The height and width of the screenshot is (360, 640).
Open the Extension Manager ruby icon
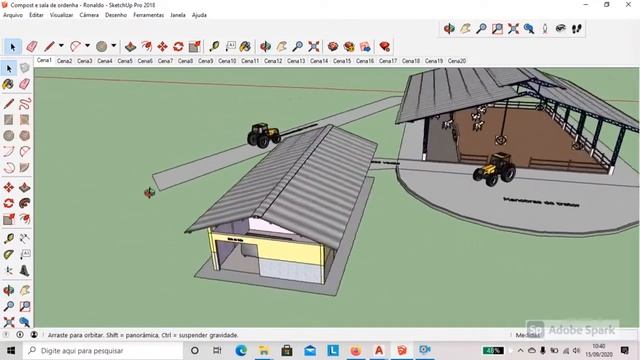coord(384,47)
